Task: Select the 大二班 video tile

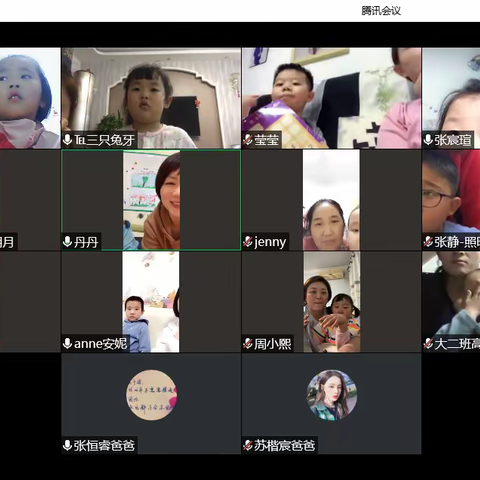Action: [451, 302]
